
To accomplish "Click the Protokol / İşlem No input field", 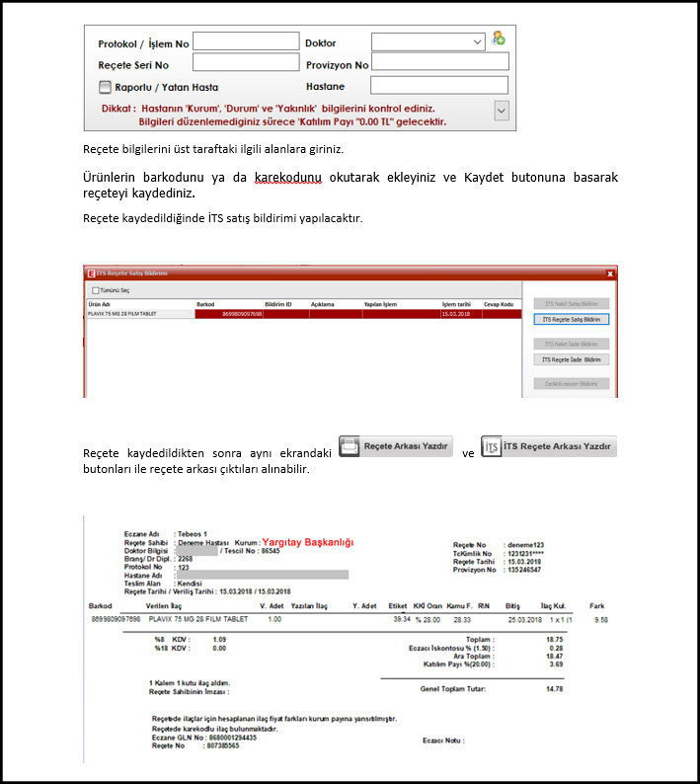I will (246, 41).
